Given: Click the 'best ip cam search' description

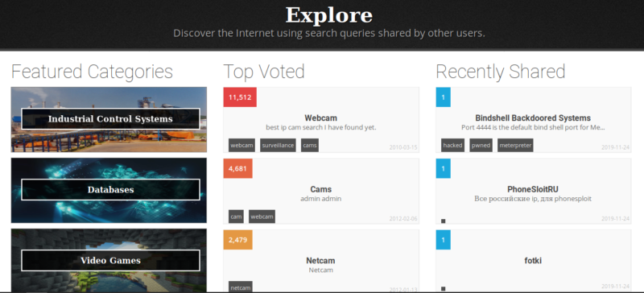Looking at the screenshot, I should pyautogui.click(x=320, y=128).
